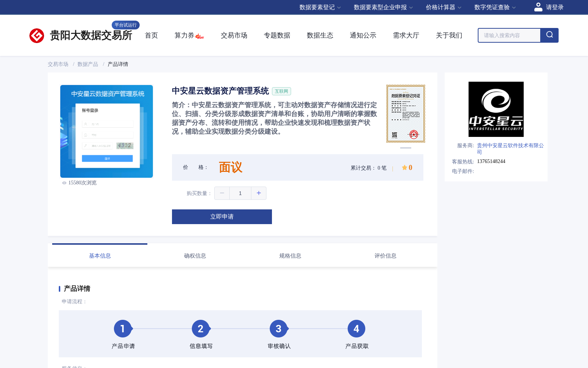Increase purchase quantity with plus button
588x368 pixels.
tap(259, 193)
